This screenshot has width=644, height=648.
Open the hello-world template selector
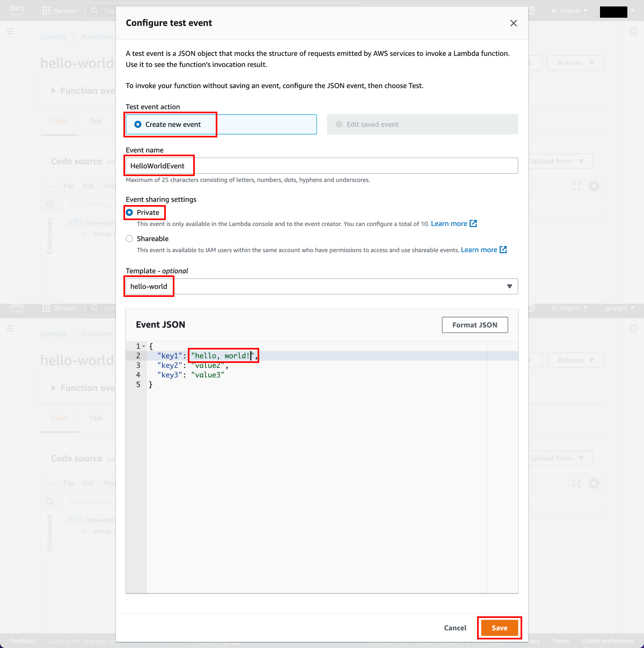[x=321, y=286]
